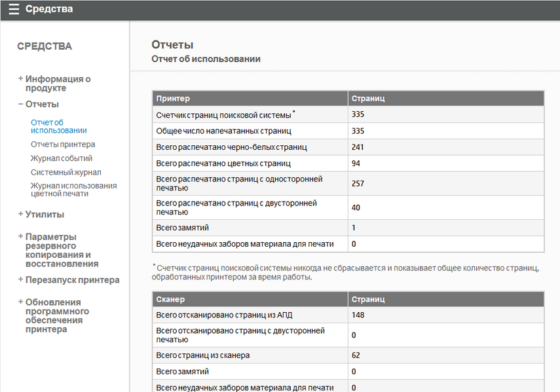Click Всего распечатано цветных страниц row
This screenshot has height=392, width=560.
point(223,163)
